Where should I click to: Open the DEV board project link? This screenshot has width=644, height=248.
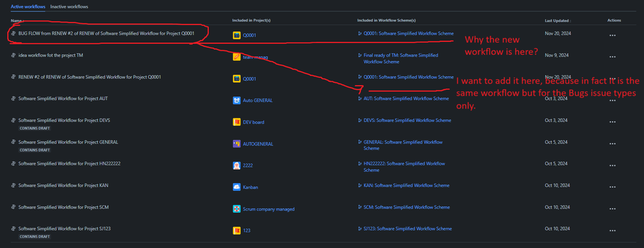[x=253, y=122]
